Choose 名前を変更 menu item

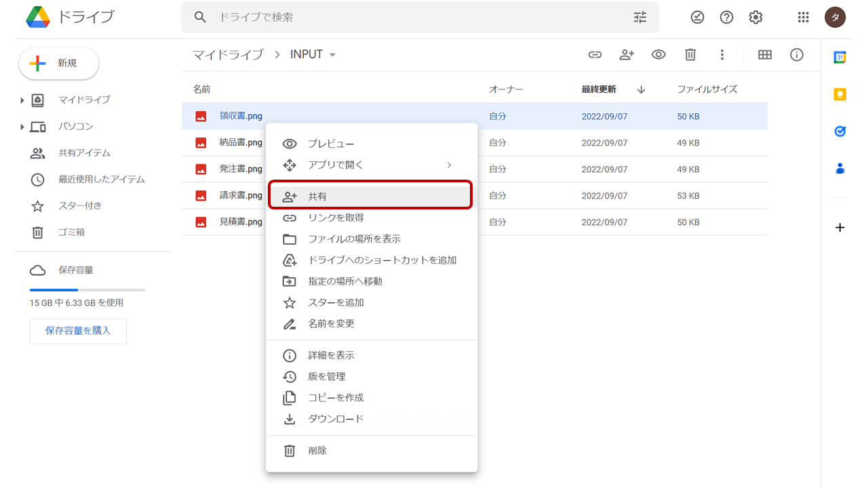point(372,323)
